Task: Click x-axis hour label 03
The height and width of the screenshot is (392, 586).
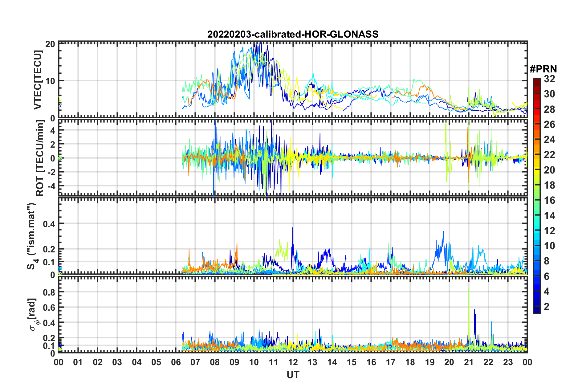Action: pos(117,362)
